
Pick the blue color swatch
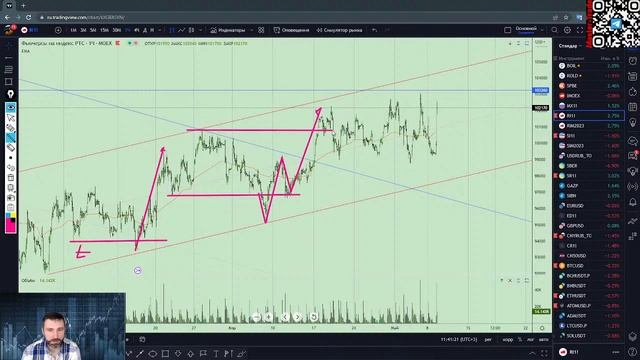pos(8,215)
